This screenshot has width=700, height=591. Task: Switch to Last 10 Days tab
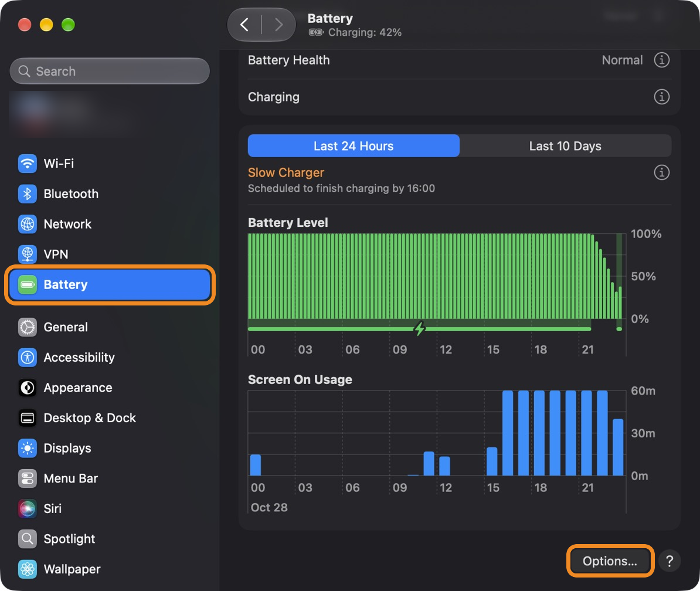pos(565,146)
